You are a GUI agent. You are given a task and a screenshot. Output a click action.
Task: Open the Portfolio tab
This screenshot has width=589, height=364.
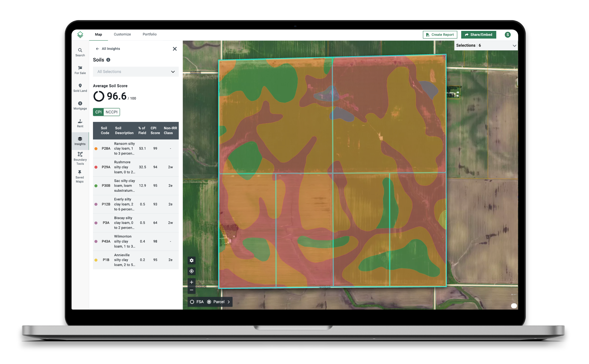[150, 34]
